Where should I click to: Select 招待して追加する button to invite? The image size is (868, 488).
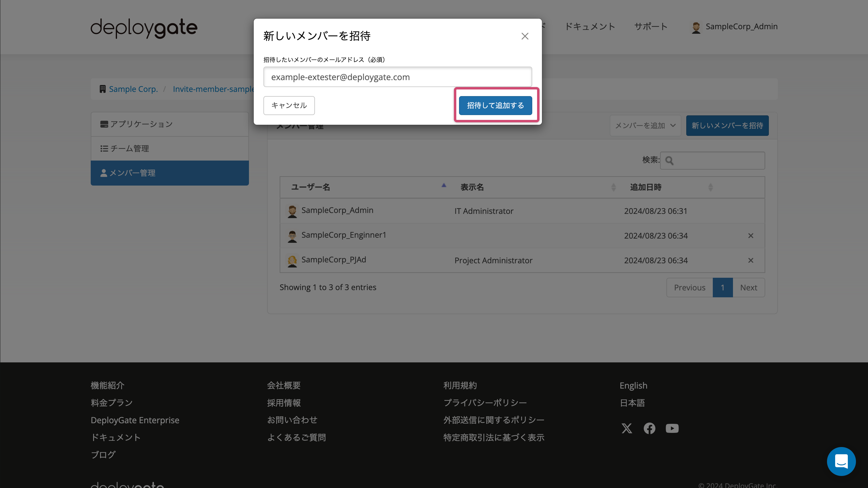click(496, 105)
